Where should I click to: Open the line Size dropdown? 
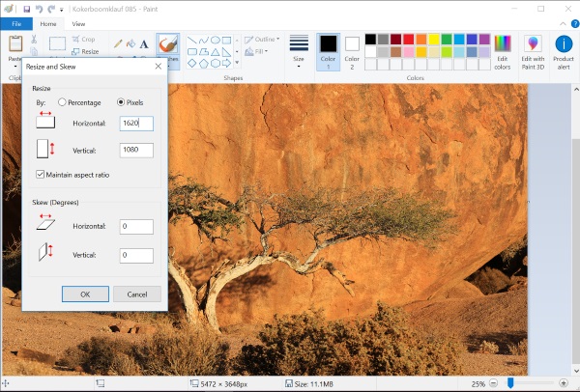pyautogui.click(x=299, y=51)
